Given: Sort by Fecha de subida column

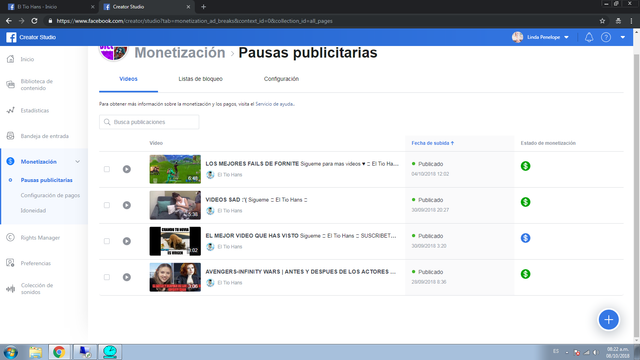Looking at the screenshot, I should coord(432,143).
